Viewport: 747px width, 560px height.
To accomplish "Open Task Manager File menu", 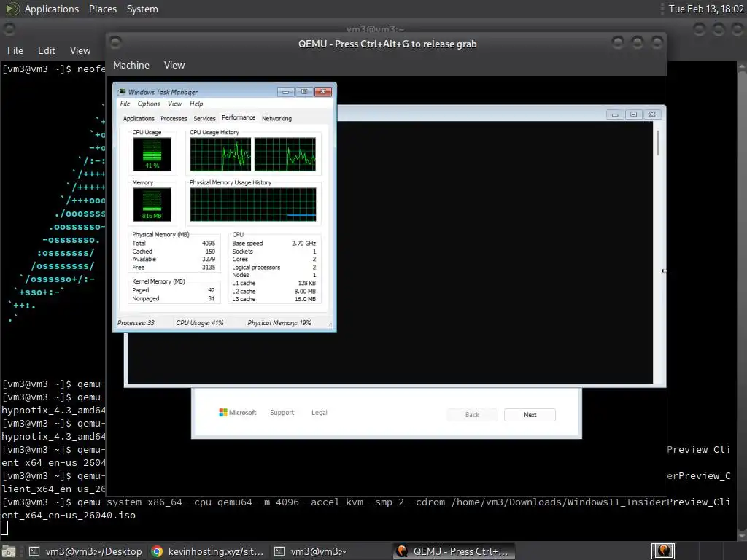I will 125,104.
